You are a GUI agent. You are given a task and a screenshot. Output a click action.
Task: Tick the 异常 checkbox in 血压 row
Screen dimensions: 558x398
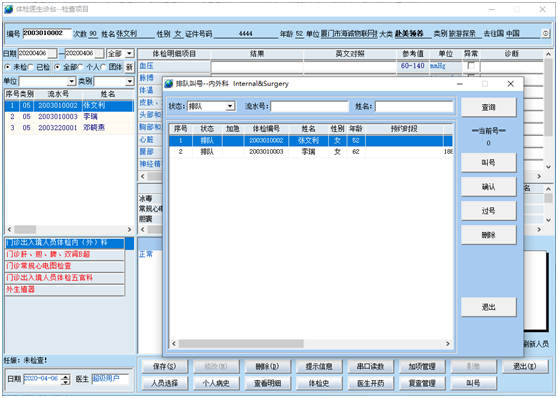click(x=471, y=66)
